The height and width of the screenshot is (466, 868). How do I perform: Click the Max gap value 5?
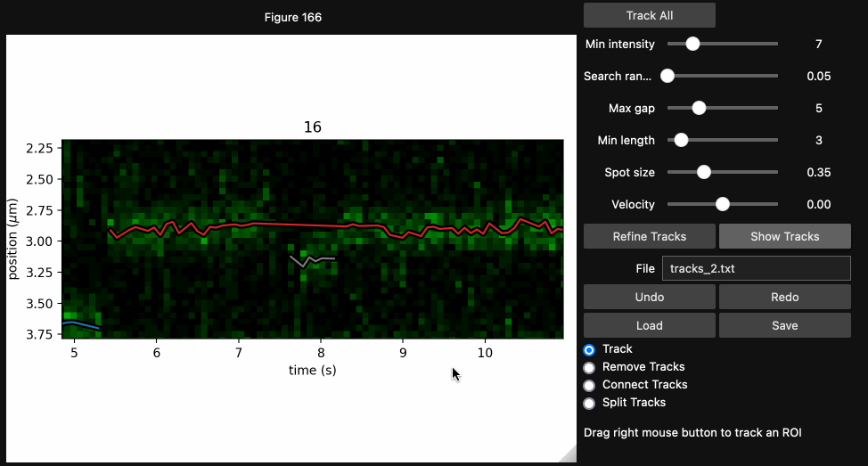819,109
